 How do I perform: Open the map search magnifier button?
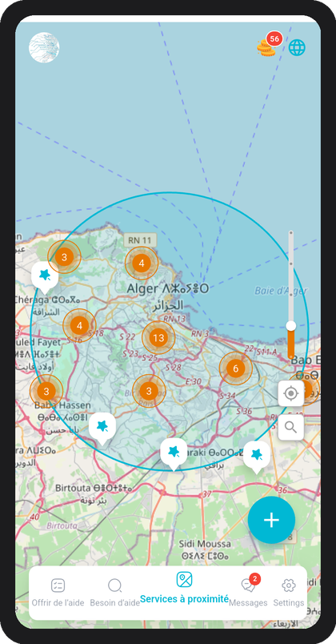[x=291, y=427]
